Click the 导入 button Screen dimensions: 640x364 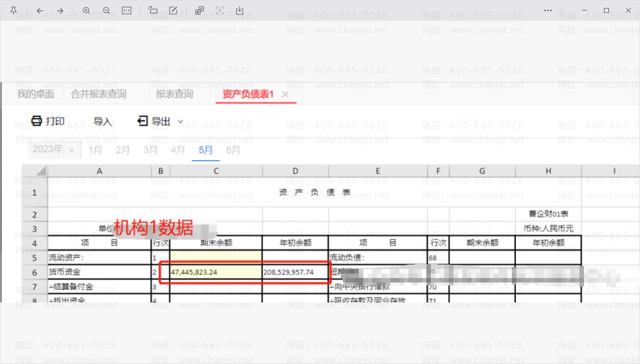pos(103,121)
